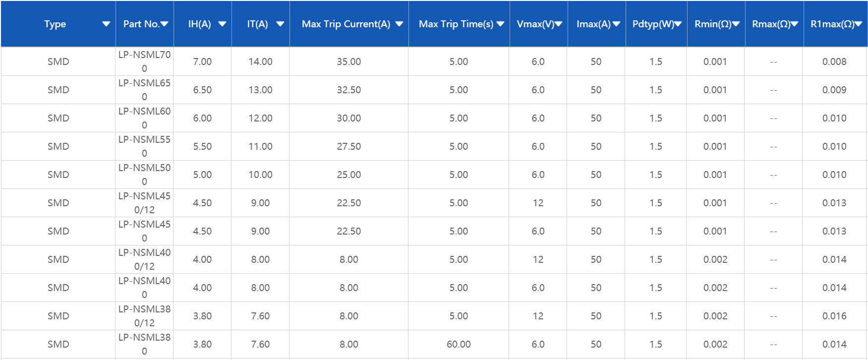
Task: Open the Type column filter dropdown arrow
Action: (106, 24)
